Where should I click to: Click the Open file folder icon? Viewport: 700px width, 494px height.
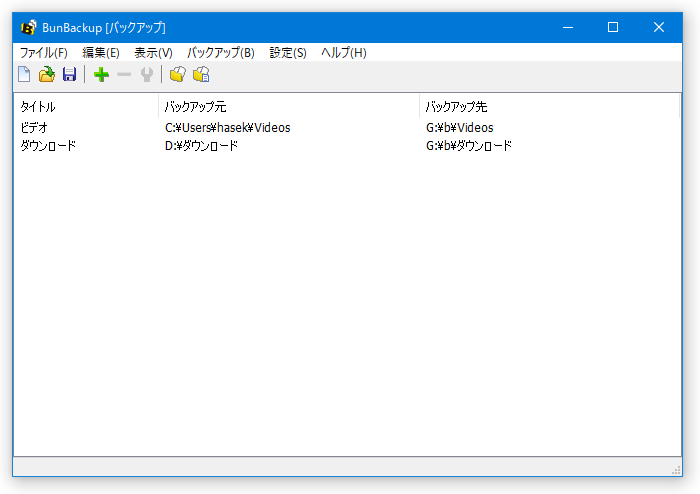[x=46, y=74]
